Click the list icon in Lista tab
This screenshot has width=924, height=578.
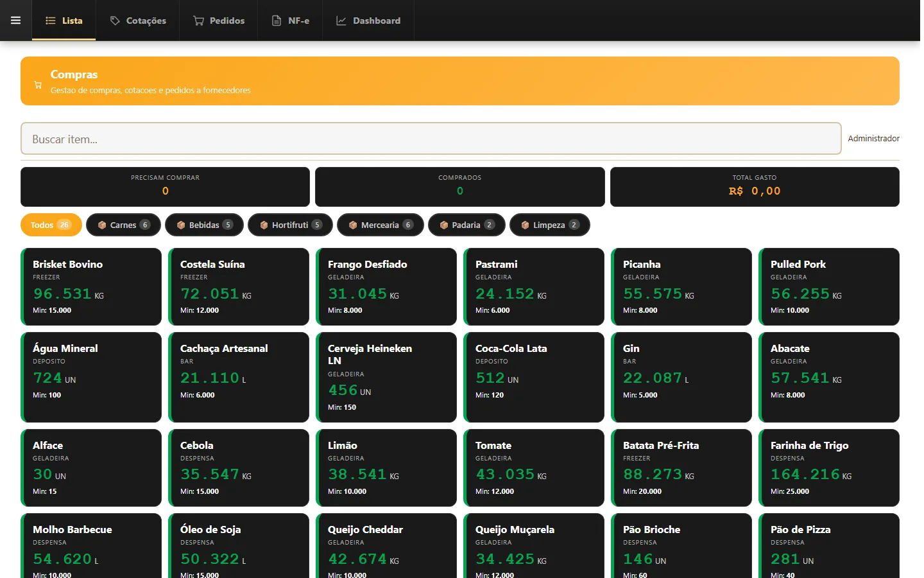point(51,21)
